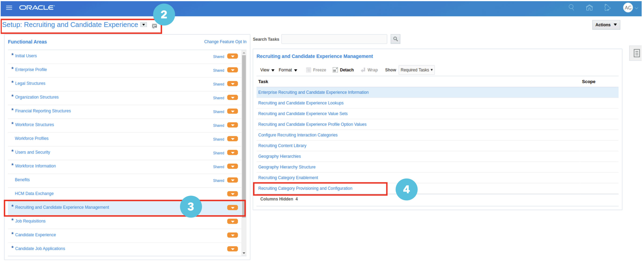Open Recruiting Category Provisioning and Configuration task
Viewport: 644px width, 262px height.
point(305,189)
